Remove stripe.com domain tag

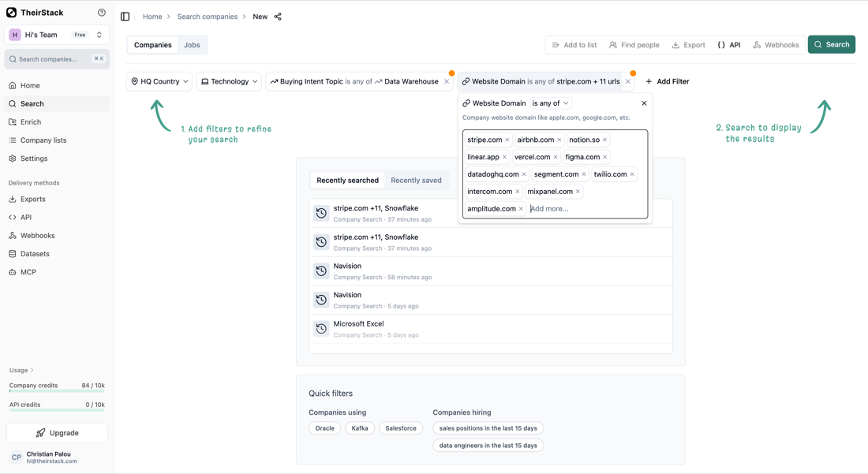click(x=507, y=140)
